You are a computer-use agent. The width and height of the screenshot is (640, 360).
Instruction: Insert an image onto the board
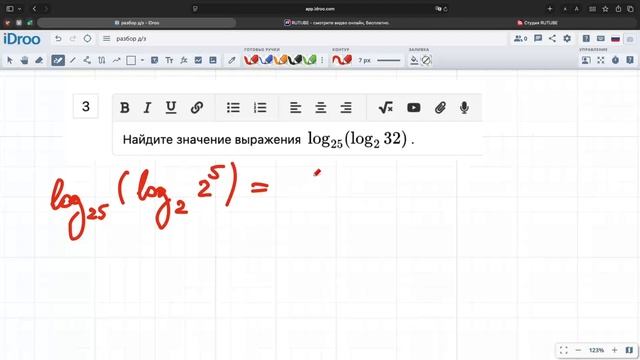(x=213, y=60)
